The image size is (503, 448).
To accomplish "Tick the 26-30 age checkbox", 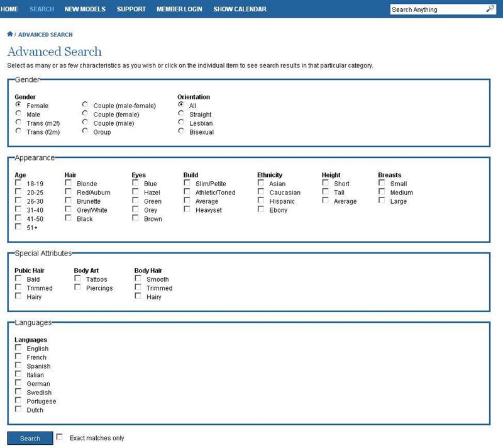I will pyautogui.click(x=18, y=200).
